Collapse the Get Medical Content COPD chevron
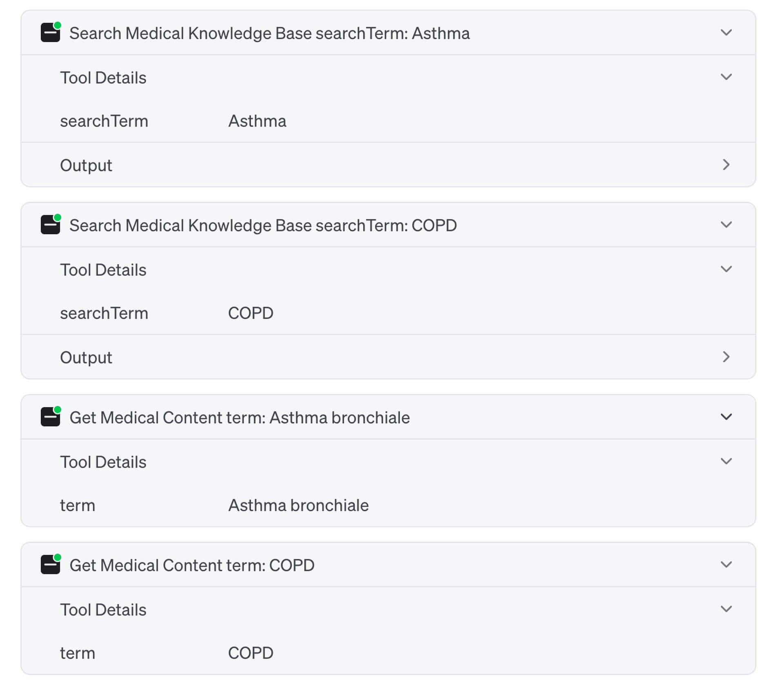 click(726, 565)
